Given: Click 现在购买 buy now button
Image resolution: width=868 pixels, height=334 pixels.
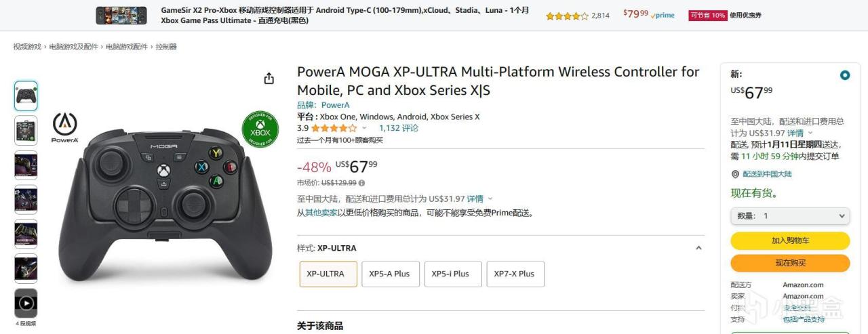Looking at the screenshot, I should point(790,263).
